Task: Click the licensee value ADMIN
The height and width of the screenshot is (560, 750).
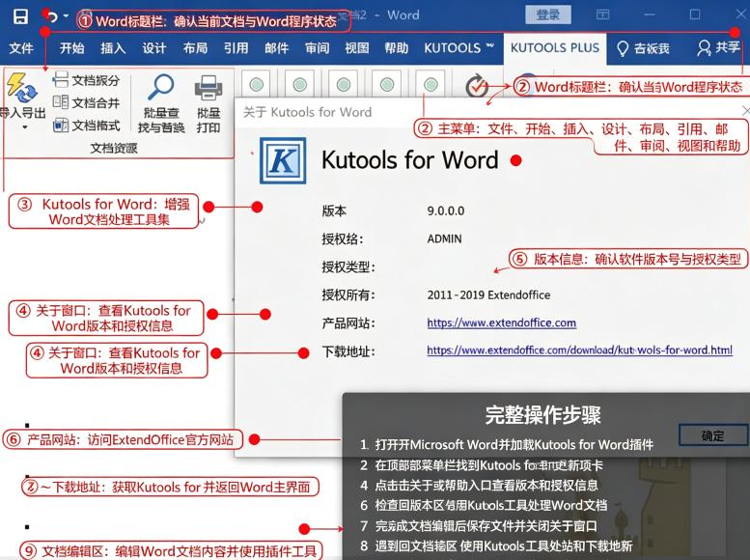Action: coord(444,238)
